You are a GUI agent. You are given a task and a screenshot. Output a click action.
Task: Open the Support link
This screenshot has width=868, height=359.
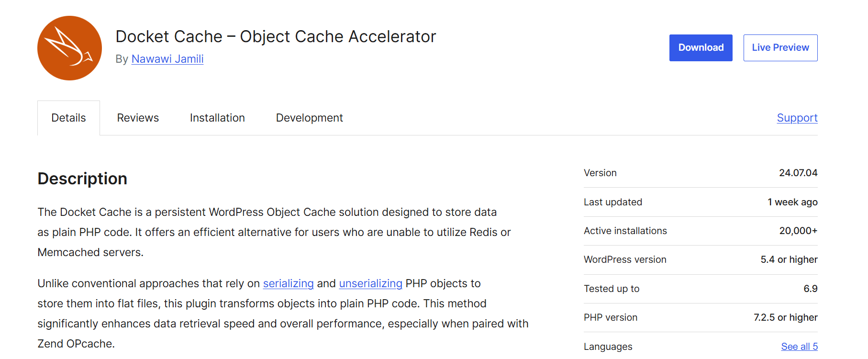pyautogui.click(x=797, y=118)
